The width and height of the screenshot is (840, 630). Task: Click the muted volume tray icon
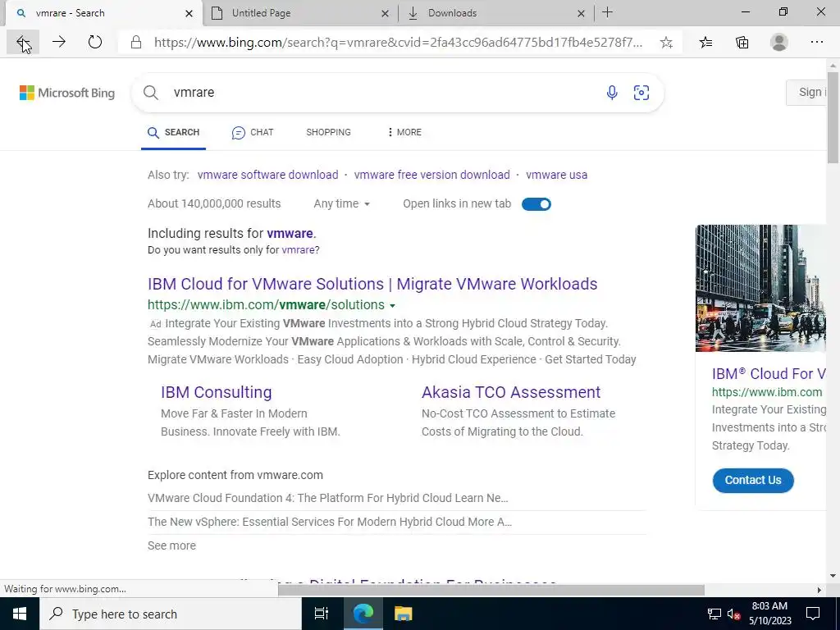734,614
